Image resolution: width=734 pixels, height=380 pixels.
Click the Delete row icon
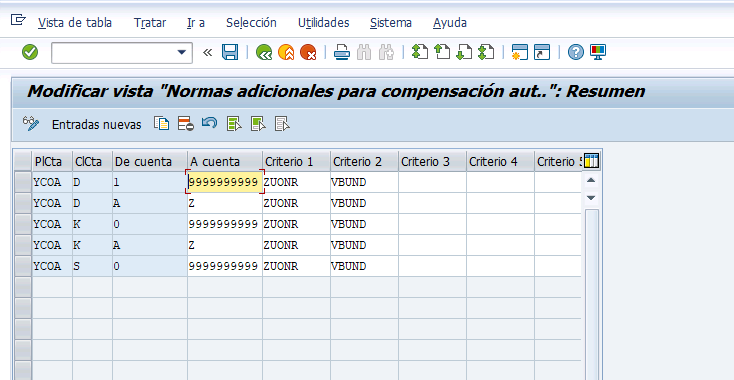click(186, 124)
